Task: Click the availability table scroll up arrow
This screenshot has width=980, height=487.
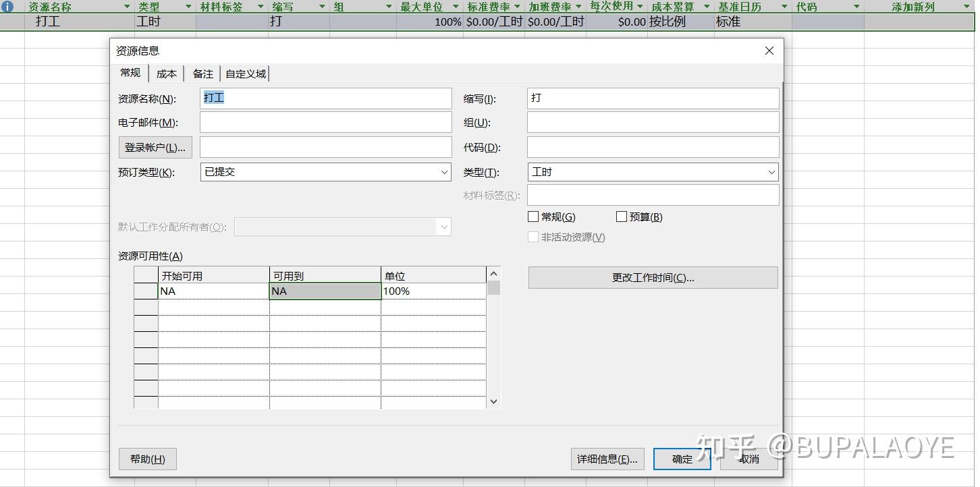Action: click(x=493, y=274)
